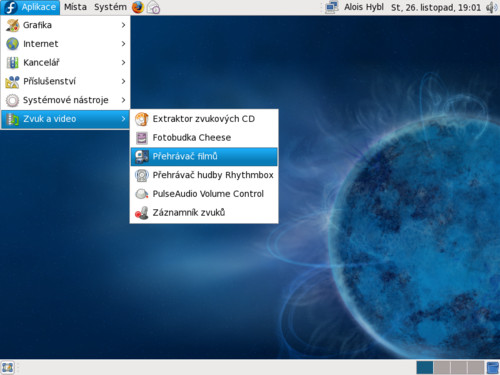Launch Firefox from the top panel

pyautogui.click(x=138, y=7)
